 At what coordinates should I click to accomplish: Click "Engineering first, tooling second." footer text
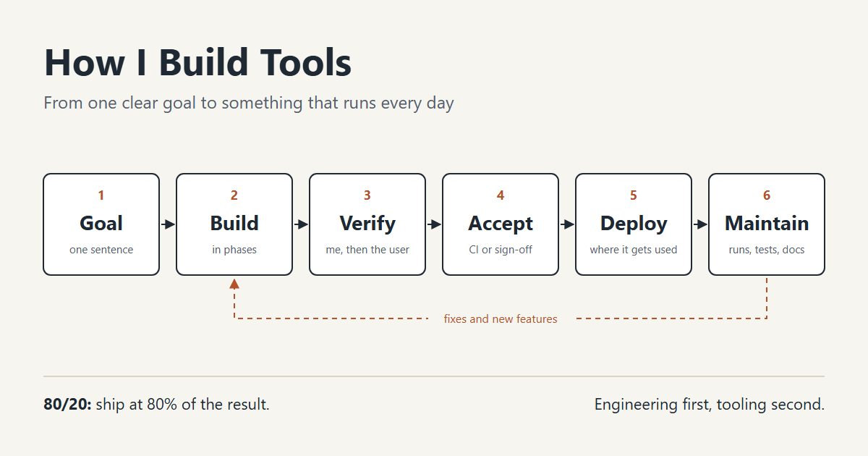tap(710, 405)
